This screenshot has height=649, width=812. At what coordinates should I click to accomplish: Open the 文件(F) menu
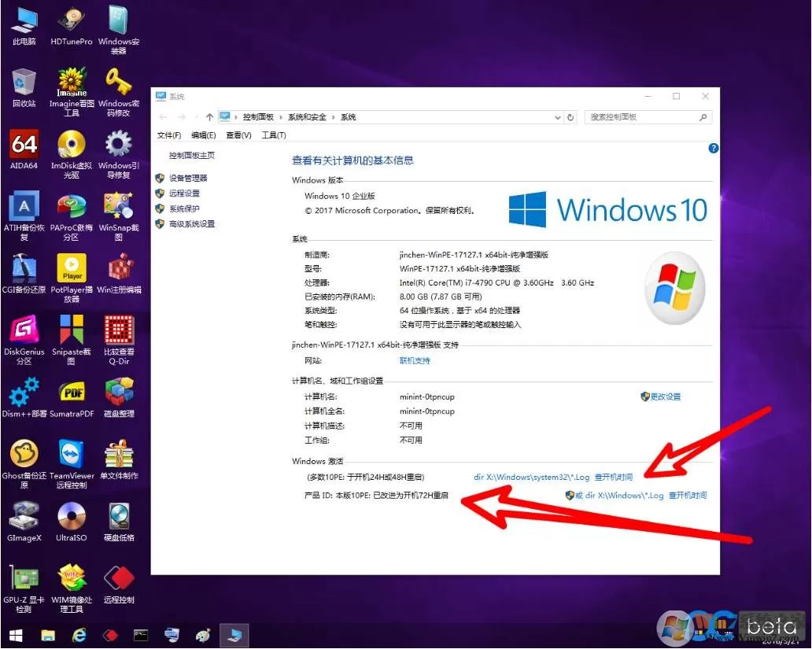(x=169, y=135)
